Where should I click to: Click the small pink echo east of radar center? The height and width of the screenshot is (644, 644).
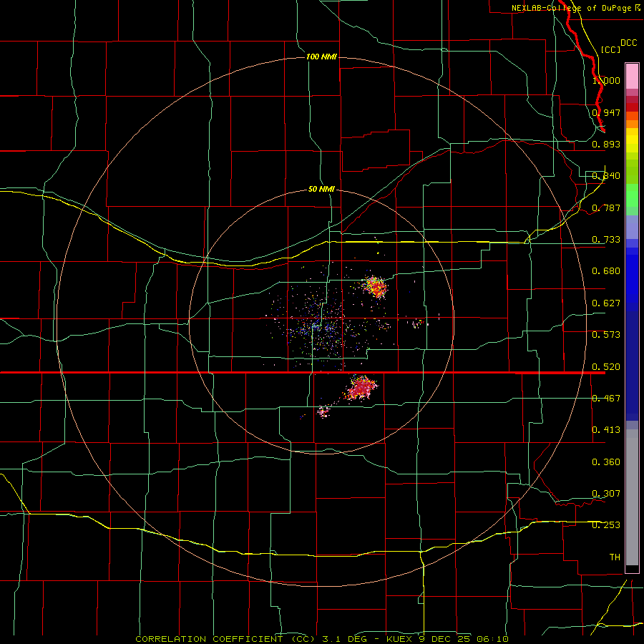[x=419, y=323]
